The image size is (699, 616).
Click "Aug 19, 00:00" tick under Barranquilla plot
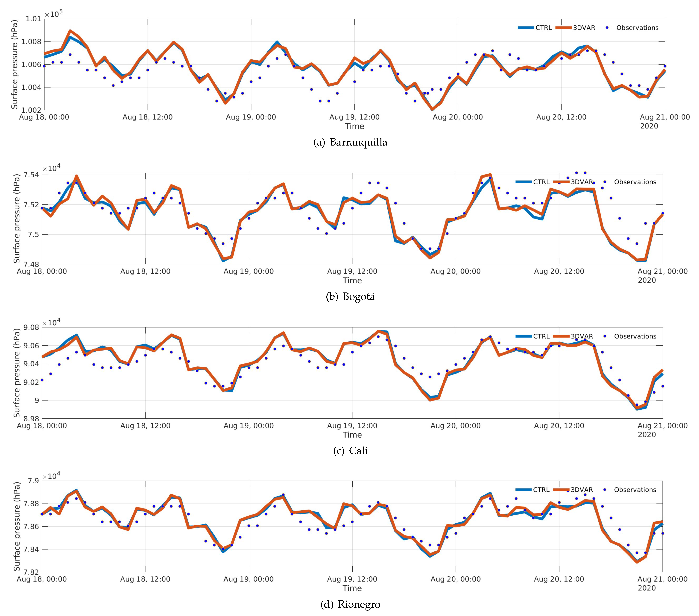(251, 117)
